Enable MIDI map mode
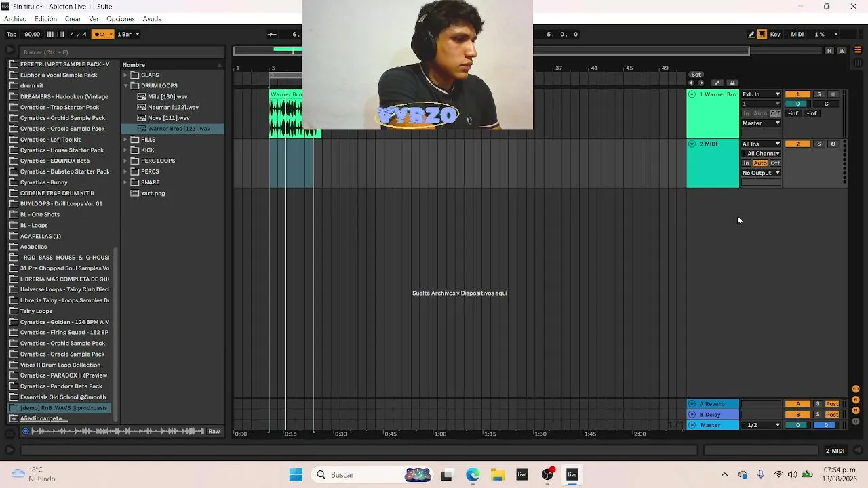This screenshot has width=868, height=488. [x=797, y=34]
